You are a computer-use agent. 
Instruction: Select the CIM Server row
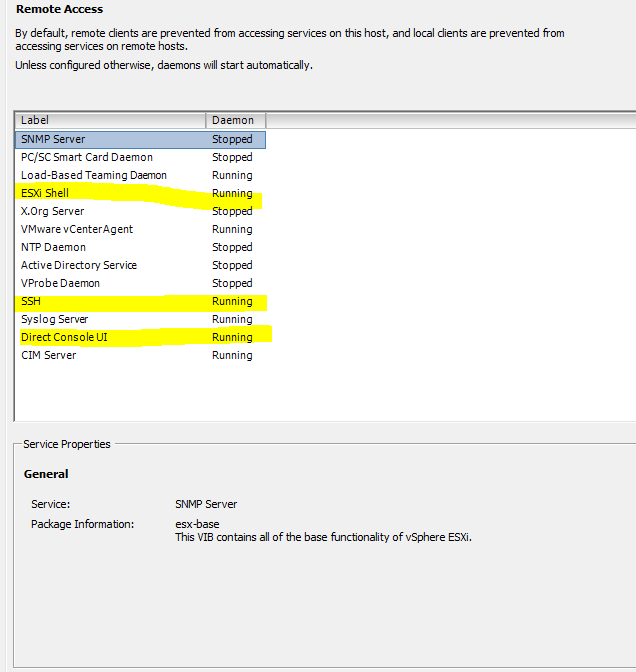(x=141, y=355)
